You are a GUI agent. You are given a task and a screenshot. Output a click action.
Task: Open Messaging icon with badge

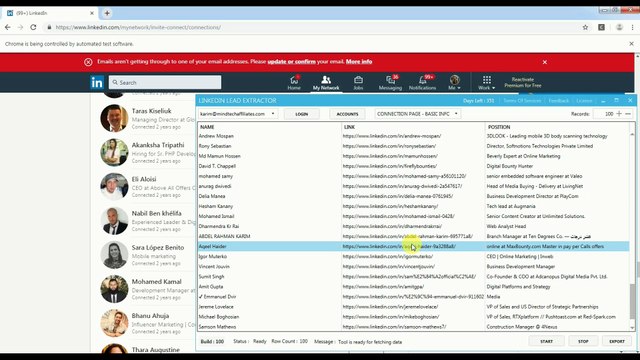(390, 82)
